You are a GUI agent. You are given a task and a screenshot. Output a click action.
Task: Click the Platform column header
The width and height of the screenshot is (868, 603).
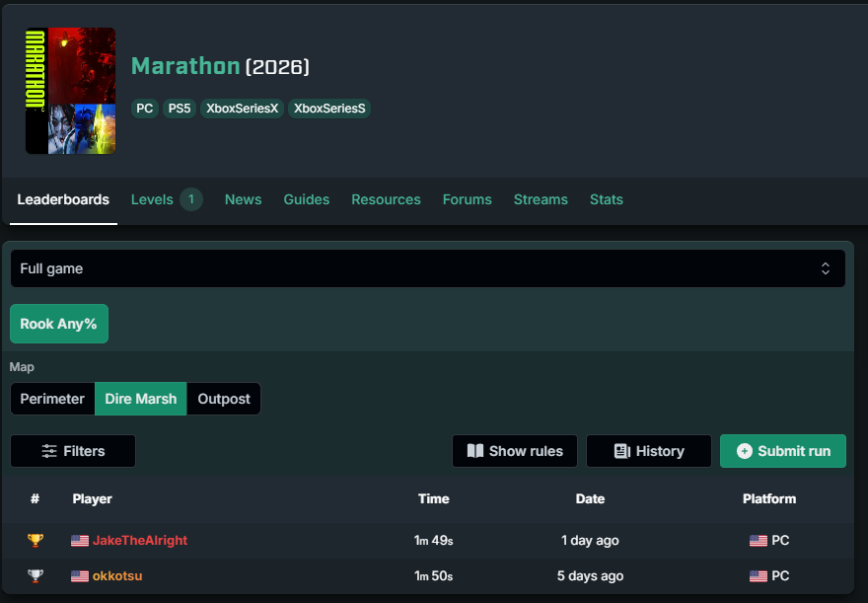pos(769,499)
